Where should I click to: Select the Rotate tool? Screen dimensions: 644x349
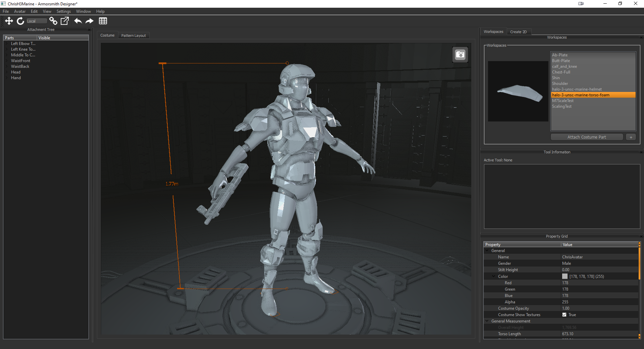pos(20,21)
